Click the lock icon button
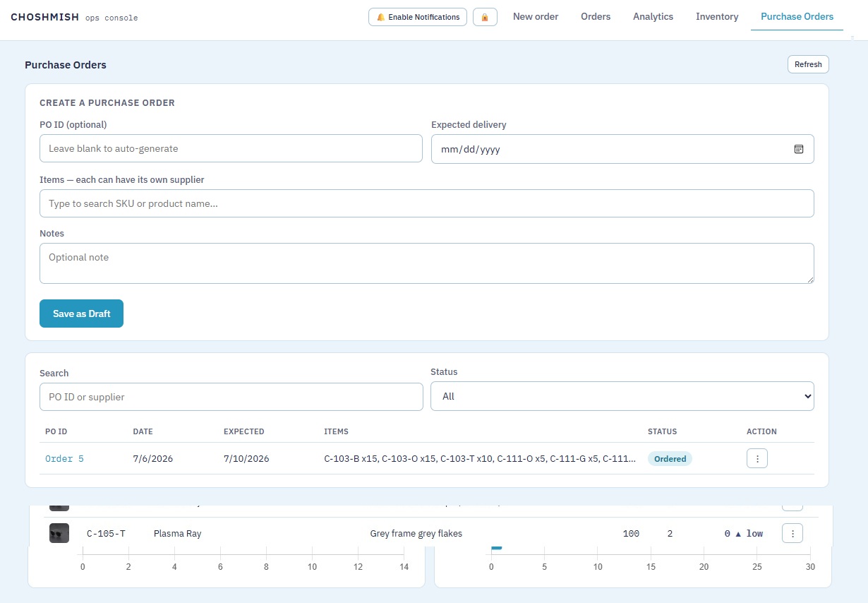Image resolution: width=868 pixels, height=603 pixels. tap(485, 17)
